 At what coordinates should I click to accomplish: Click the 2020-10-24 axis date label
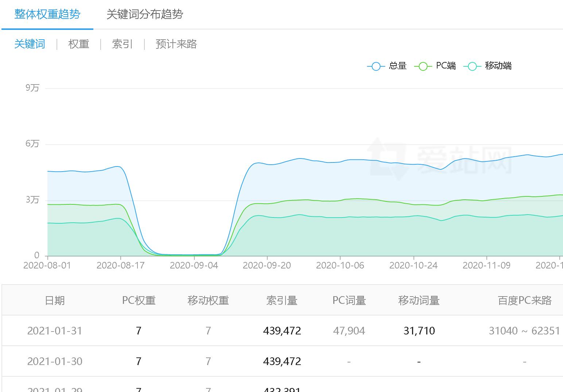click(413, 265)
